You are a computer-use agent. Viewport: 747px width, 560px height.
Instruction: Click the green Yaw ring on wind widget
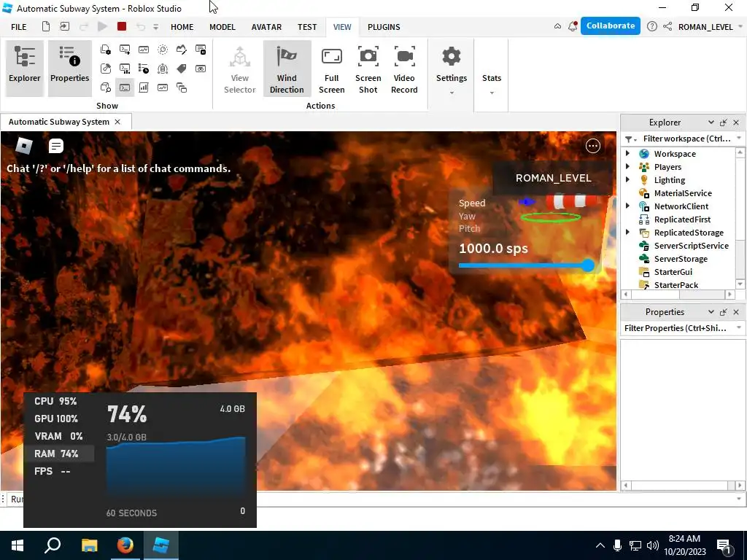[x=551, y=217]
